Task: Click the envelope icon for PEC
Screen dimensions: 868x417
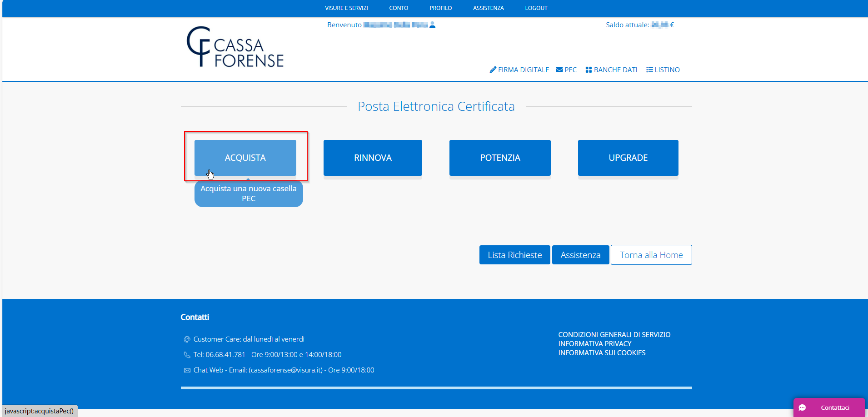Action: (559, 70)
